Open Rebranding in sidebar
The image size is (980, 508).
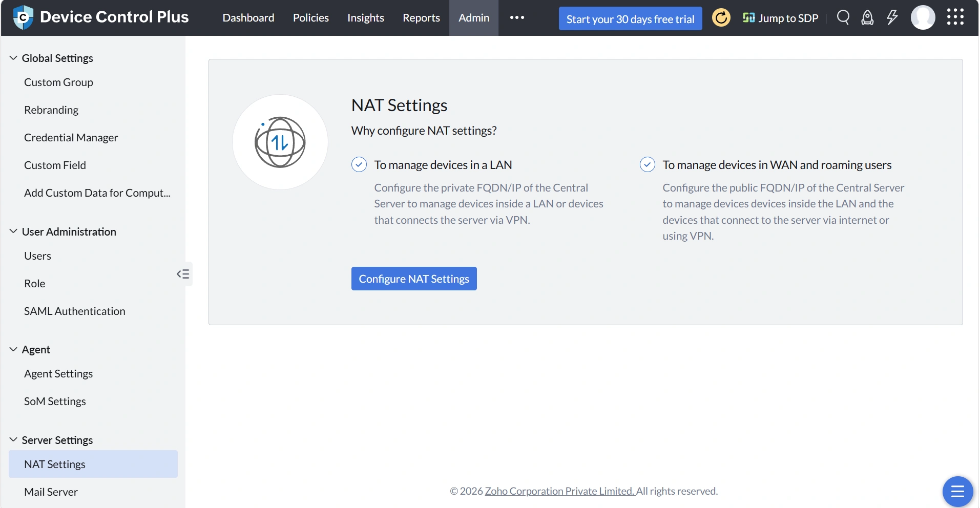pyautogui.click(x=51, y=110)
